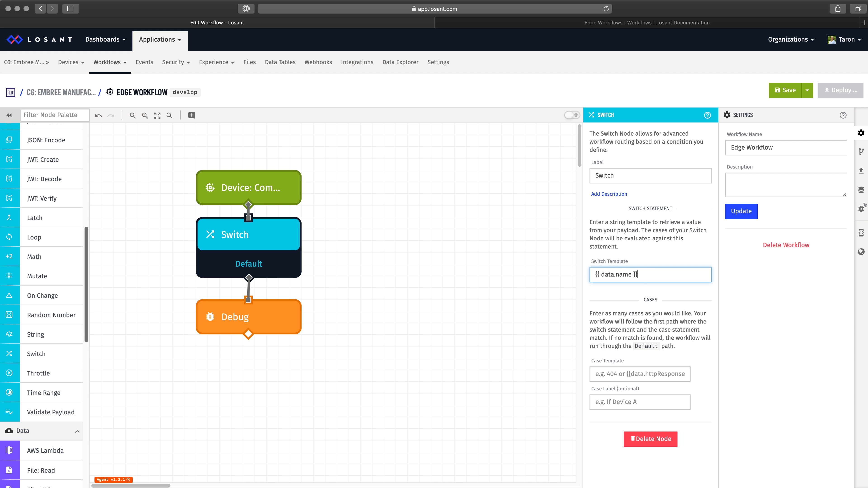Click the redo arrow in the canvas toolbar
Screen dimensions: 868x488
[x=111, y=115]
